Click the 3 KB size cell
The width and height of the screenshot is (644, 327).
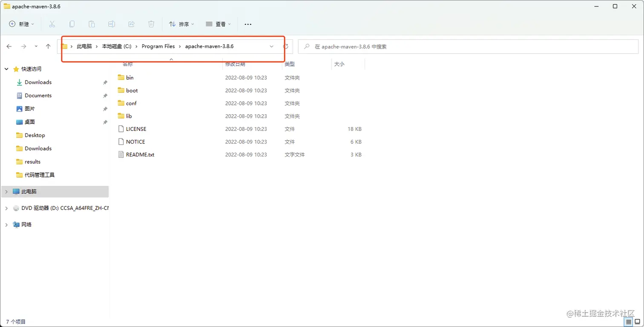(356, 154)
